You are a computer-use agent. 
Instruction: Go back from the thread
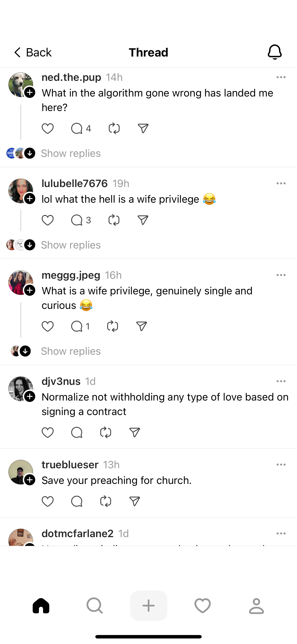click(x=32, y=53)
